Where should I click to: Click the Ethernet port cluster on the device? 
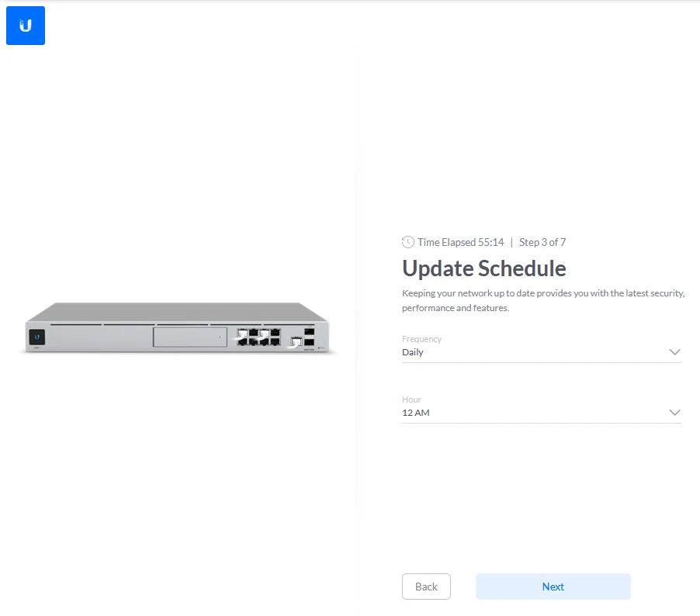tap(258, 337)
